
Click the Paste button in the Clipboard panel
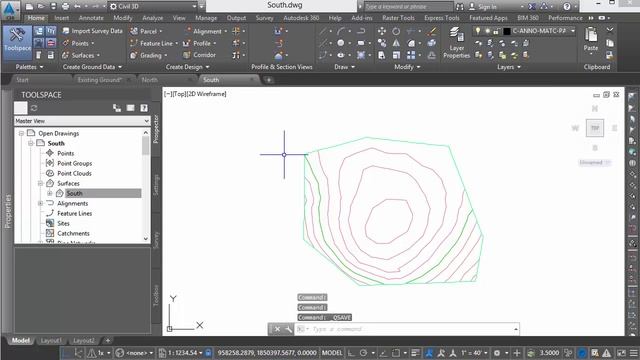click(x=591, y=40)
